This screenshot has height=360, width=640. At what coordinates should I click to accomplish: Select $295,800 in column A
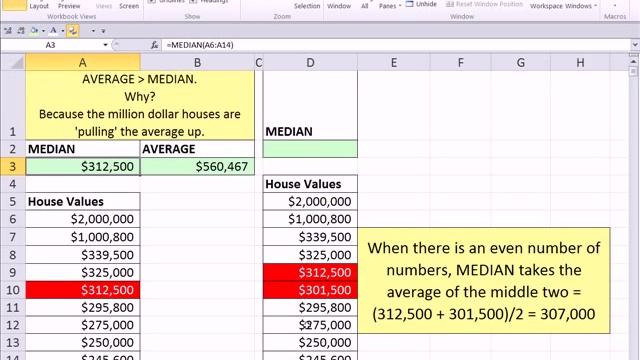pos(83,307)
